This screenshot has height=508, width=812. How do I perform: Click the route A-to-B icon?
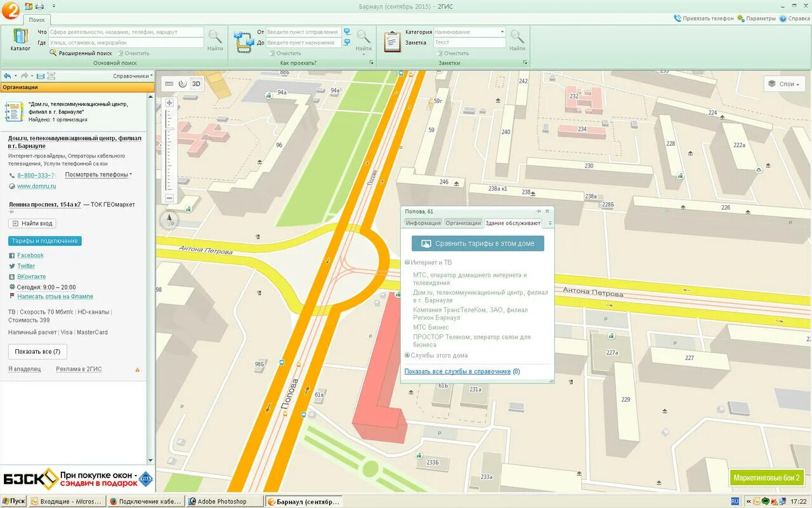244,42
